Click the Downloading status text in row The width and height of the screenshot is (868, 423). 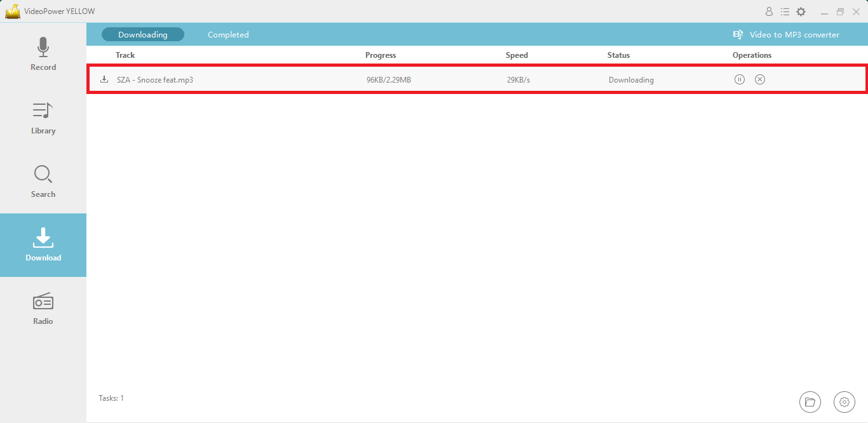pos(631,80)
